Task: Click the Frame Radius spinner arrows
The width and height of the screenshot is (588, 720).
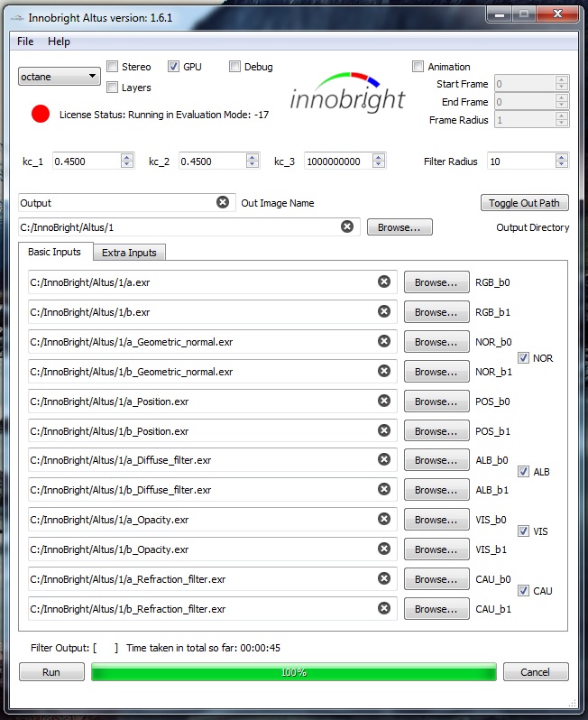Action: tap(561, 119)
